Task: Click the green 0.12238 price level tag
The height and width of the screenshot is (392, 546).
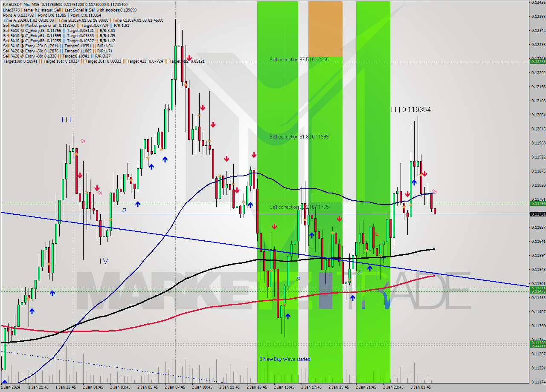Action: tap(537, 61)
